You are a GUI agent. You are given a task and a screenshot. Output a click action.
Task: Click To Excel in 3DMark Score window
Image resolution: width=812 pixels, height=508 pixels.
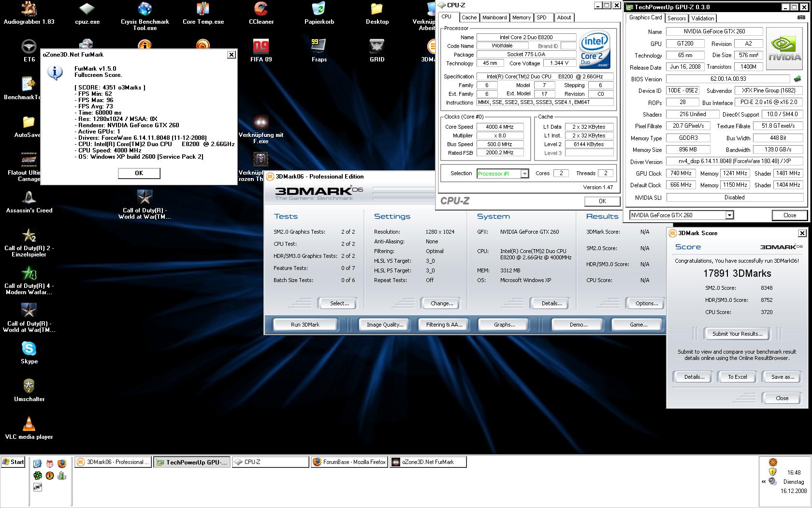coord(738,377)
